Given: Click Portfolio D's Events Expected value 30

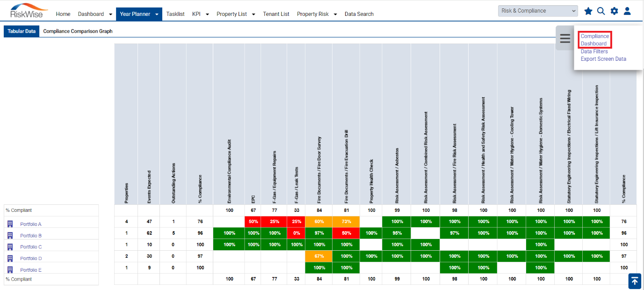Looking at the screenshot, I should (149, 256).
